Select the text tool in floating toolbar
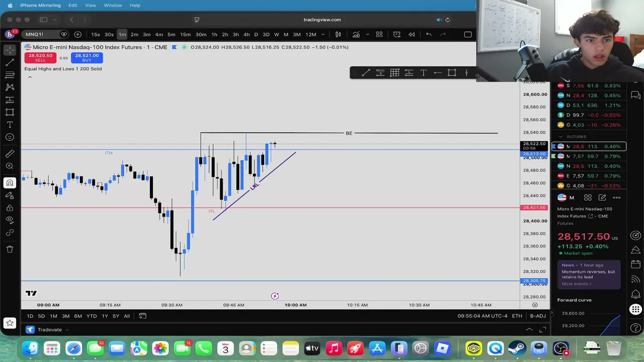 pos(424,73)
